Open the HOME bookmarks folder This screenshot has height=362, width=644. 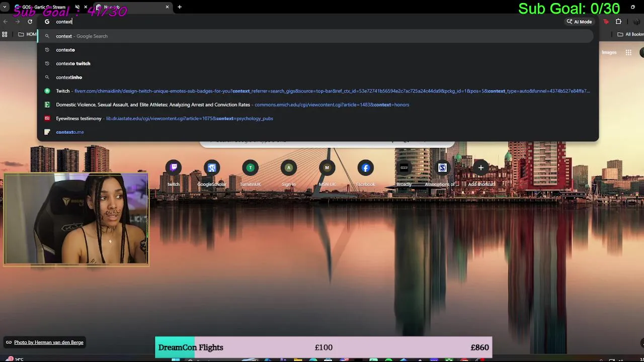point(27,34)
